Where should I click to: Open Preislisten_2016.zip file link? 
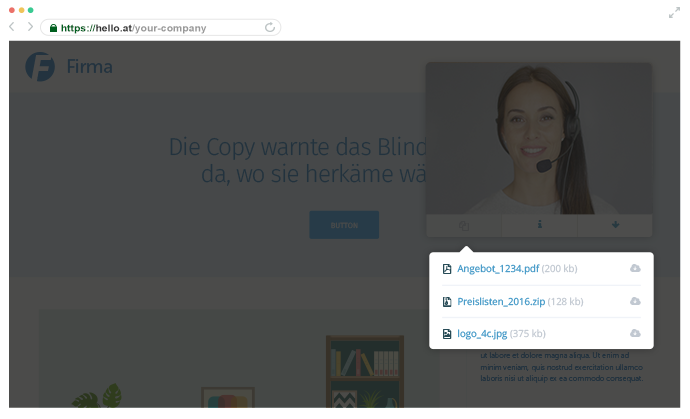(501, 301)
